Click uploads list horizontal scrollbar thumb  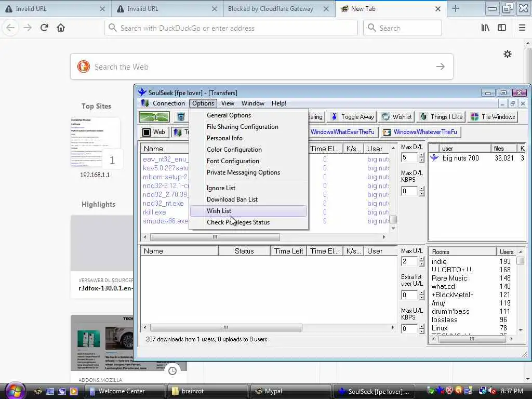[226, 327]
